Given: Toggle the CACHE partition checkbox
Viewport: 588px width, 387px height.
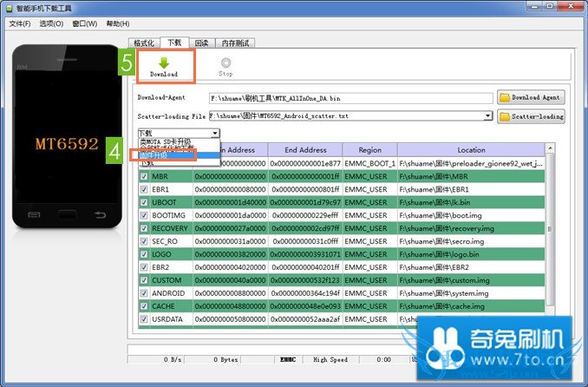Looking at the screenshot, I should (x=144, y=306).
